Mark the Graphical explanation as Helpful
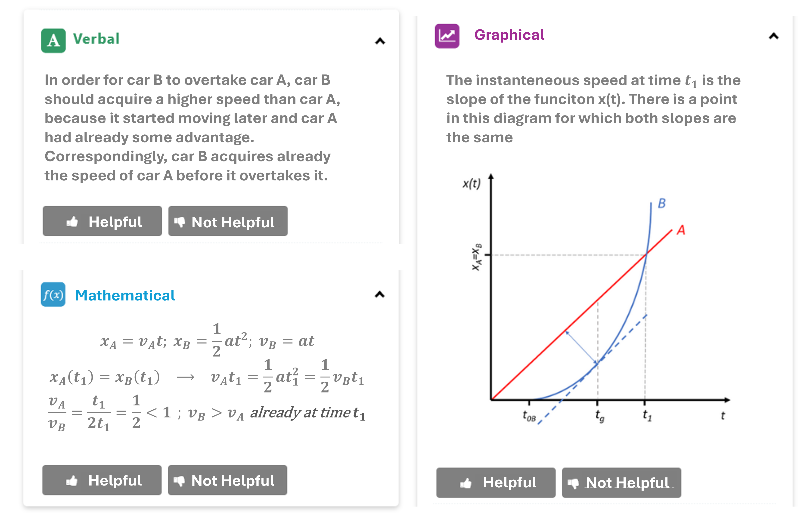The image size is (810, 532). [496, 482]
